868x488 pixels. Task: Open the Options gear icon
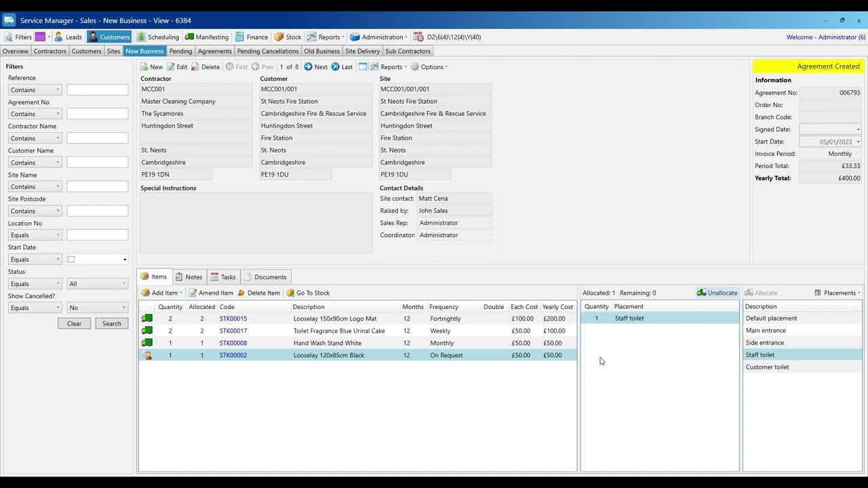[415, 67]
